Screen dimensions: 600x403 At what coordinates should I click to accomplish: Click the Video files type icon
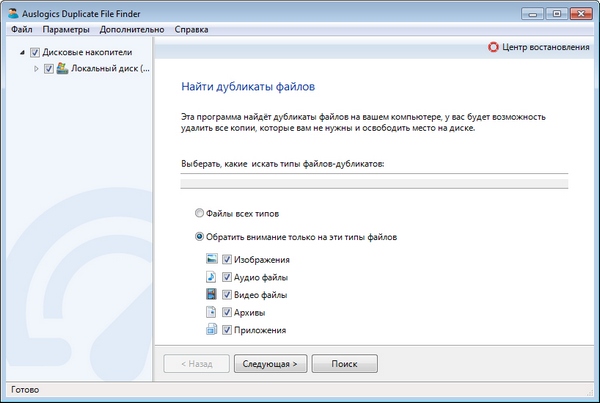211,295
